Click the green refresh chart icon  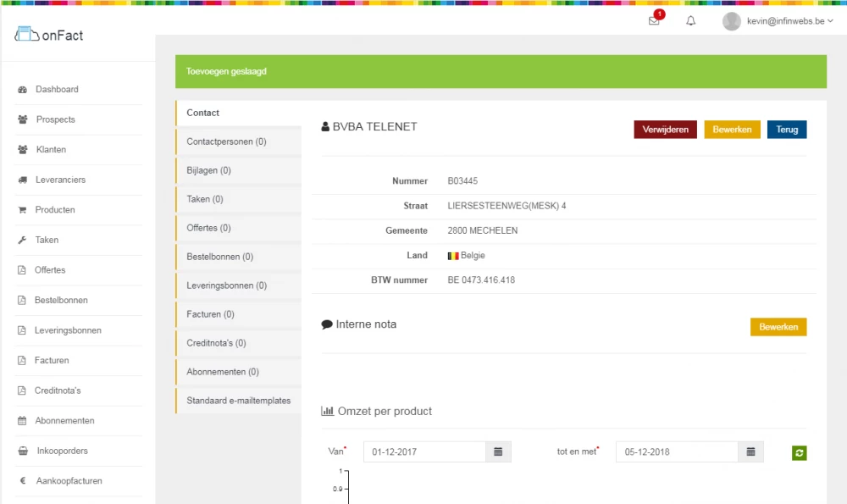point(800,453)
